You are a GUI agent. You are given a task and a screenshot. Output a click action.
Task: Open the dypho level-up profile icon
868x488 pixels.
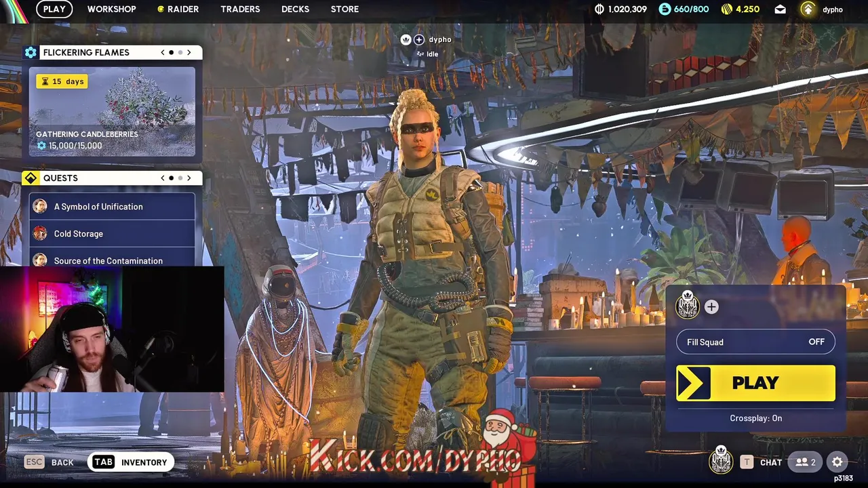point(808,9)
